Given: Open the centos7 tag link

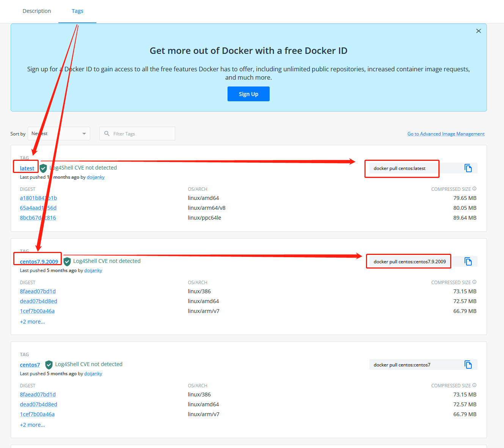Looking at the screenshot, I should tap(30, 365).
